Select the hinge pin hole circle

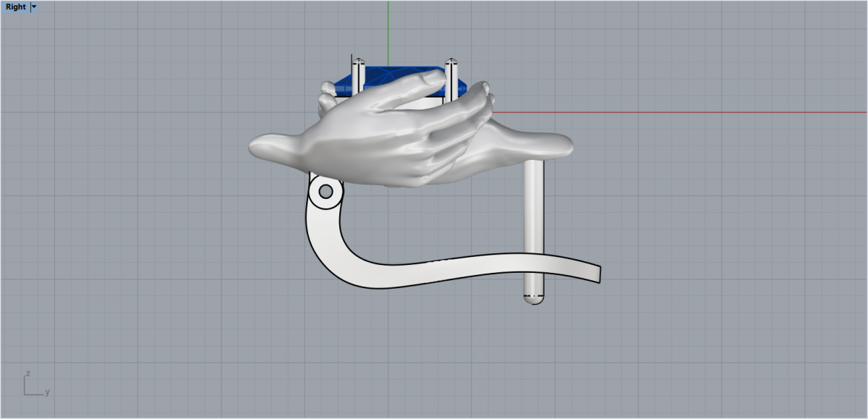(325, 191)
